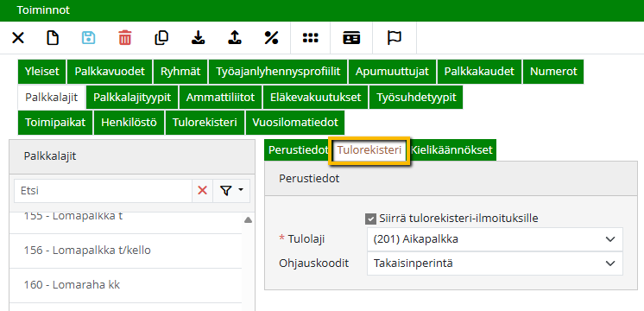This screenshot has width=644, height=311.
Task: Open the Apumuuttujat tab
Action: pos(392,72)
